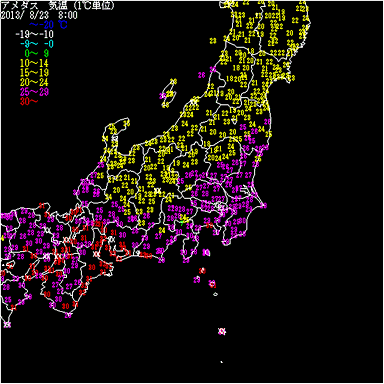Click the magenta marker in the bottom-left corner

[x=7, y=324]
